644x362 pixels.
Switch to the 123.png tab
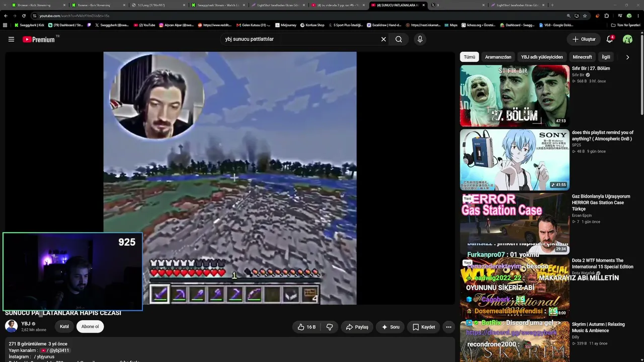pos(157,5)
